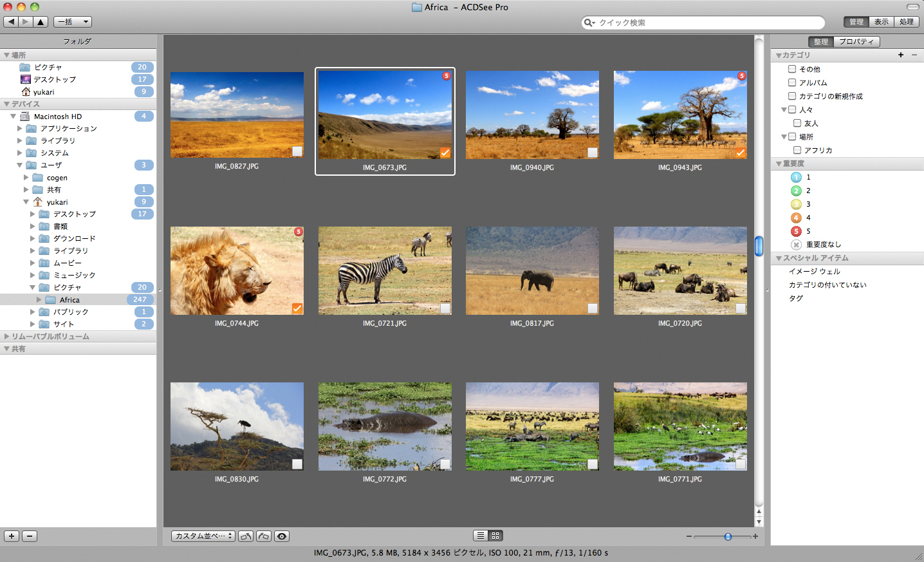Add a folder with the plus button
The height and width of the screenshot is (562, 924).
point(12,536)
